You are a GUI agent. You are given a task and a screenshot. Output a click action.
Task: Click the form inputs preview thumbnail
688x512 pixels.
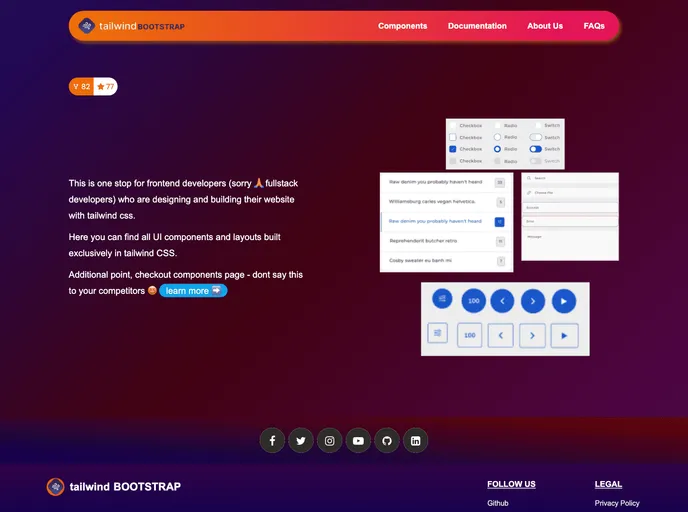click(570, 216)
